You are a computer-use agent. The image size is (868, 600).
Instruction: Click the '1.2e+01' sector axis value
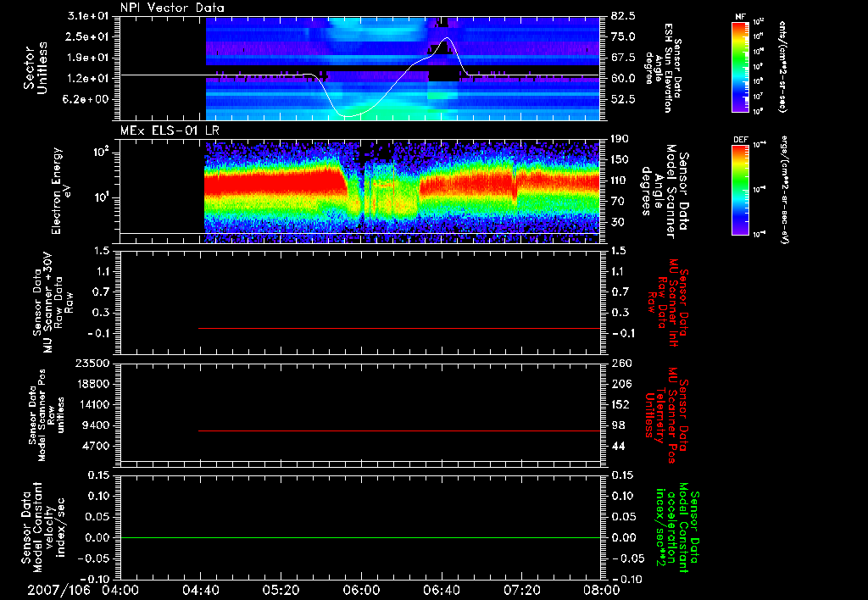click(x=88, y=79)
